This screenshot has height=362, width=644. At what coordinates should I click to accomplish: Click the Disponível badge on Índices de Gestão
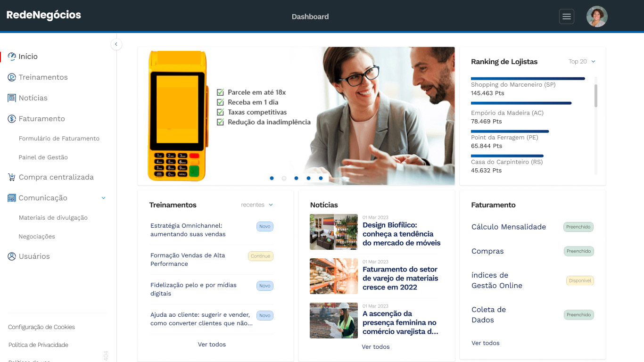580,280
